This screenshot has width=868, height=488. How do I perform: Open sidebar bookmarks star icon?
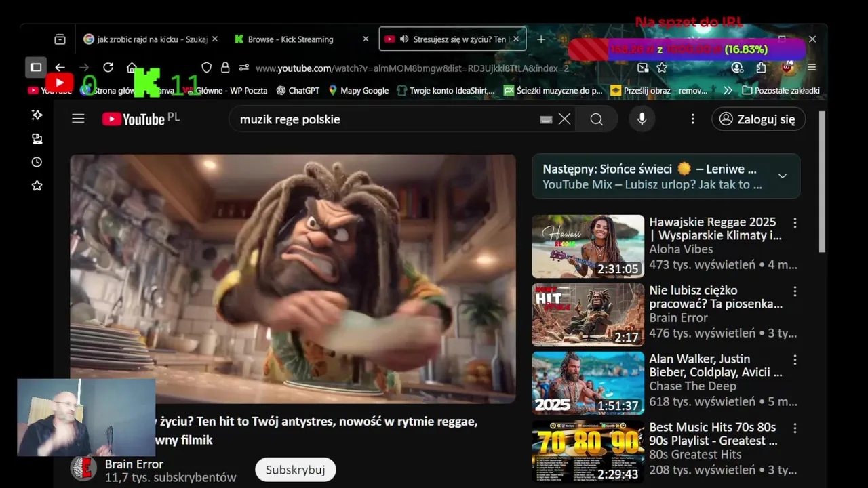(37, 186)
